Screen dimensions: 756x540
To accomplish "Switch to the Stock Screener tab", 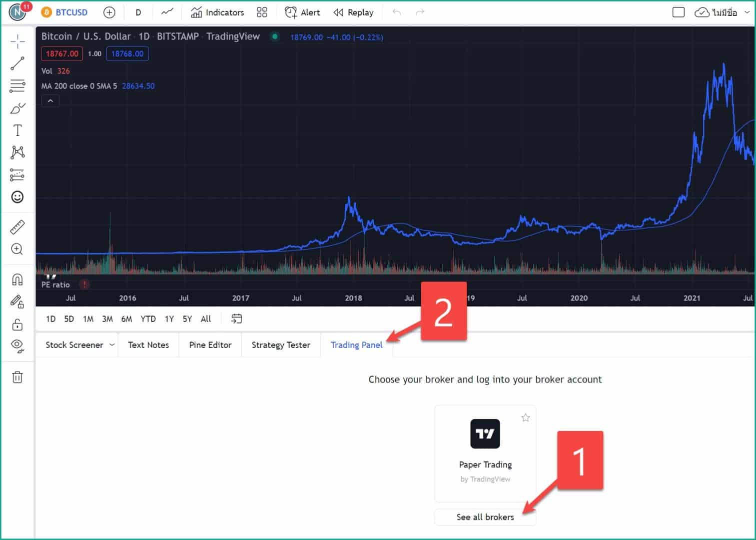I will (x=74, y=345).
